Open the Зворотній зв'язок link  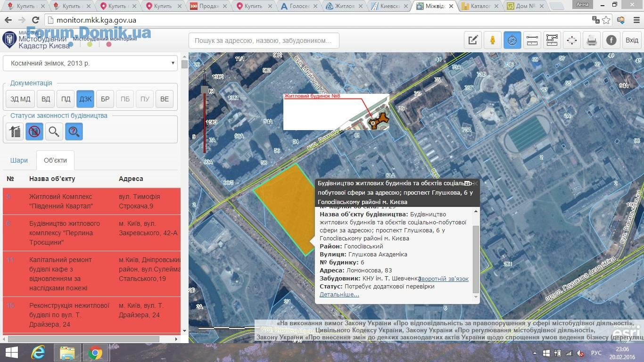443,279
